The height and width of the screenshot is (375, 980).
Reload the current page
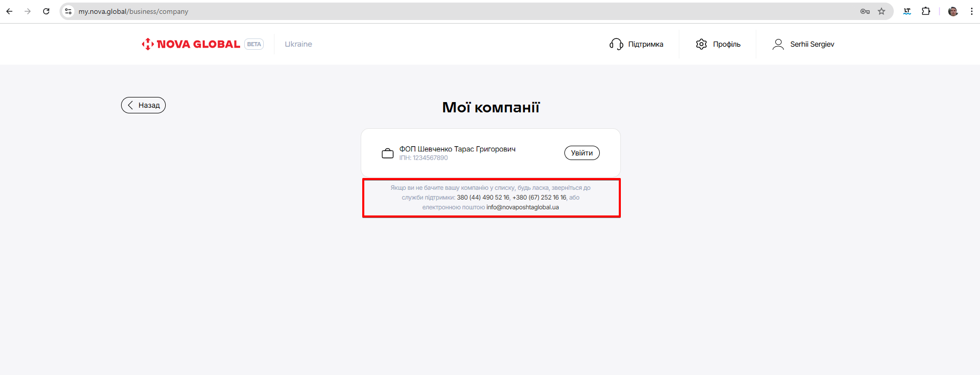pos(46,11)
